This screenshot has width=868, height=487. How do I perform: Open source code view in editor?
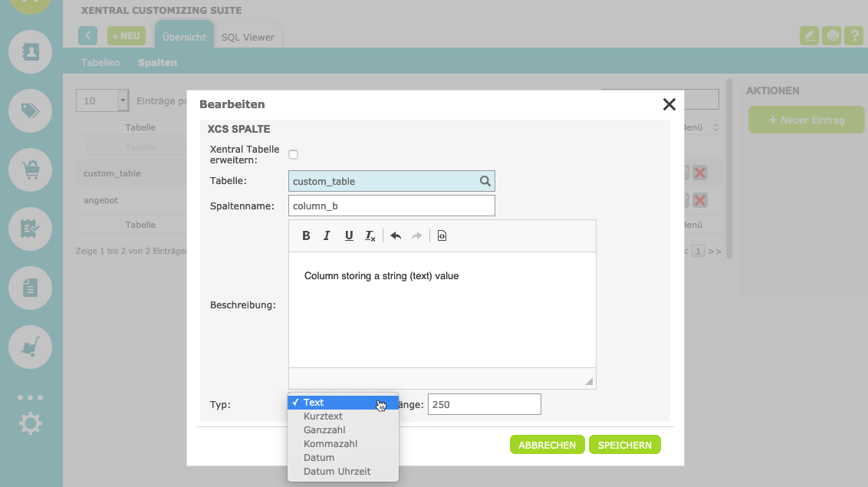[x=442, y=235]
